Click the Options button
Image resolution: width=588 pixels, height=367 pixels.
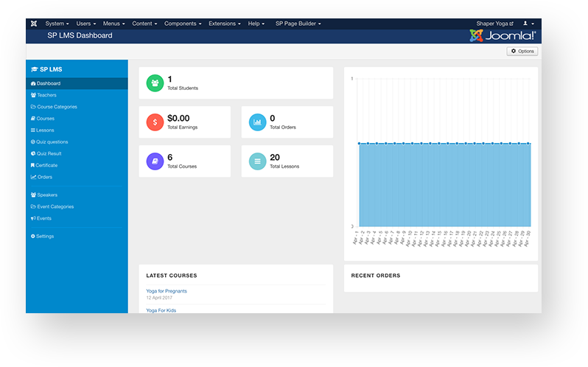pyautogui.click(x=522, y=52)
